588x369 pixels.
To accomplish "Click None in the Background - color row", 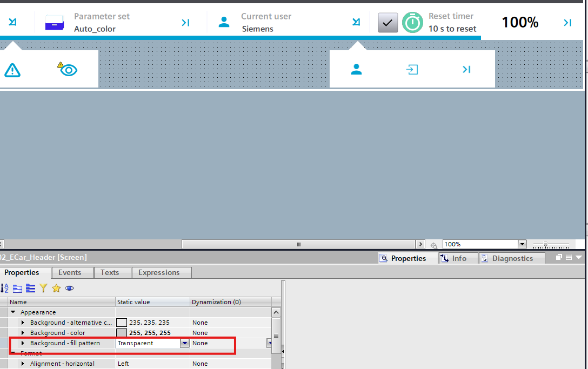I will [200, 333].
